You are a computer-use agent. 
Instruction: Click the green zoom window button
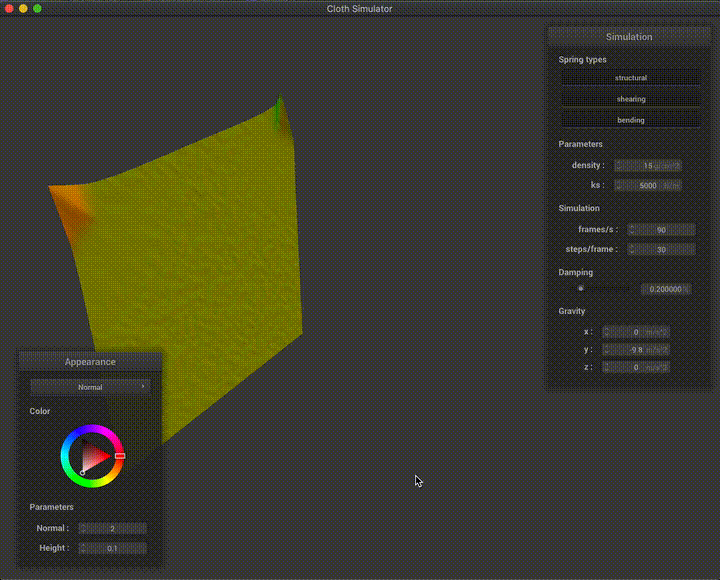(38, 8)
